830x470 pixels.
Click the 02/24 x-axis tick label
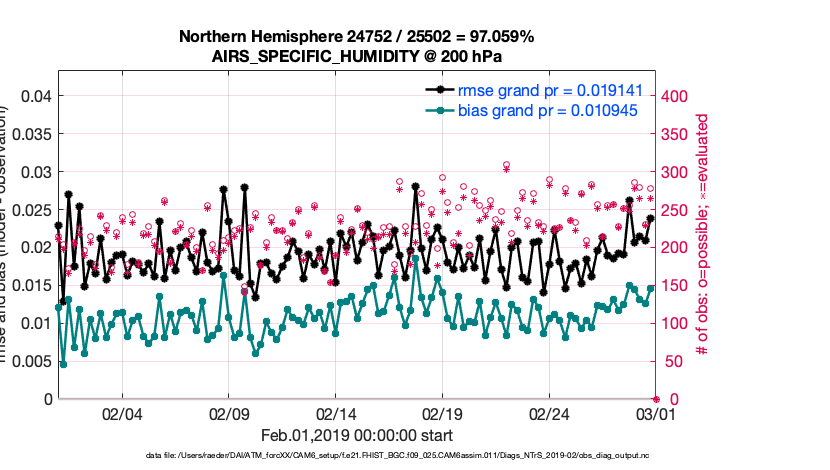point(549,413)
